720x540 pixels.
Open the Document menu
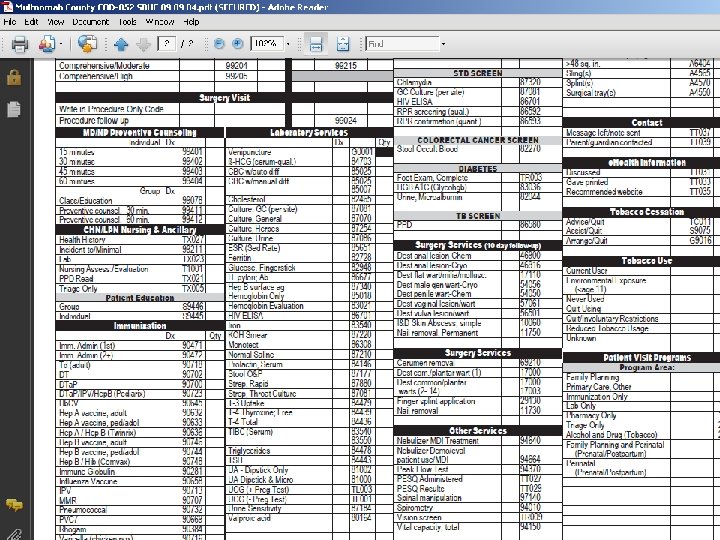coord(90,22)
